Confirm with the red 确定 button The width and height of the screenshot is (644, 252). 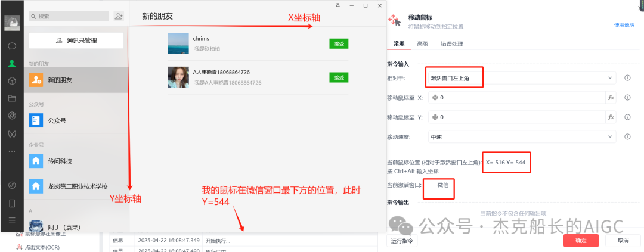click(581, 241)
